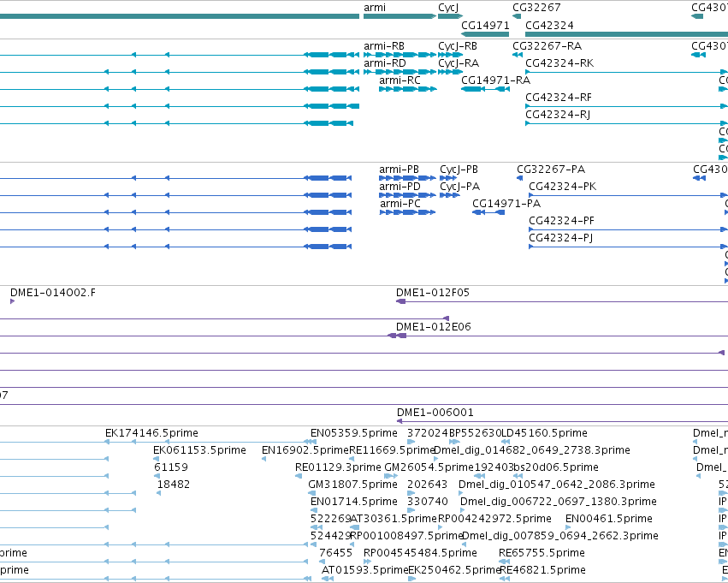Open the armi-PC CDS label

coord(400,205)
